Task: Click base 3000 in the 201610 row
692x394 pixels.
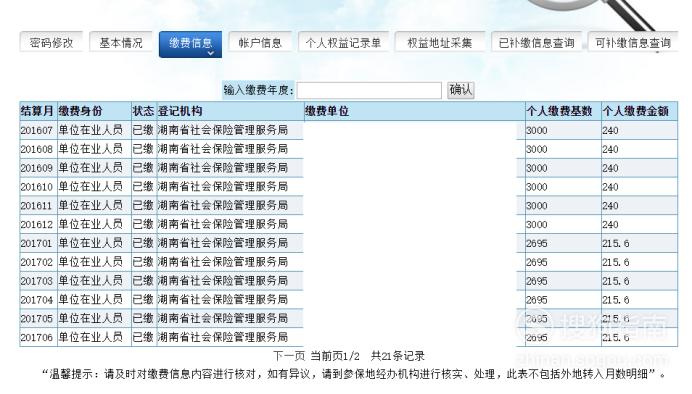Action: pos(537,187)
